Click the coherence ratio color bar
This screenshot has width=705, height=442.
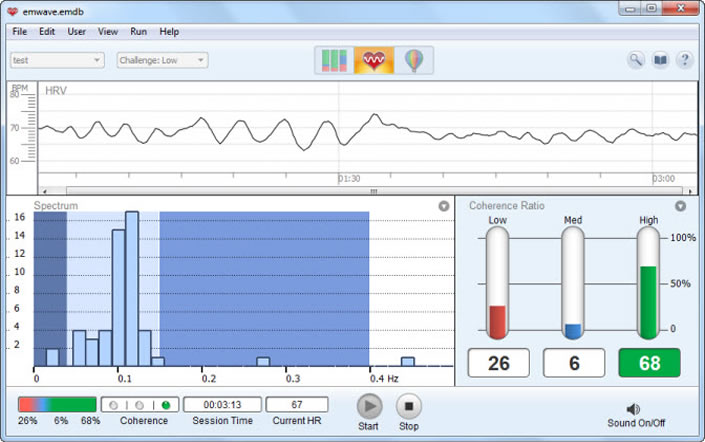pos(57,404)
